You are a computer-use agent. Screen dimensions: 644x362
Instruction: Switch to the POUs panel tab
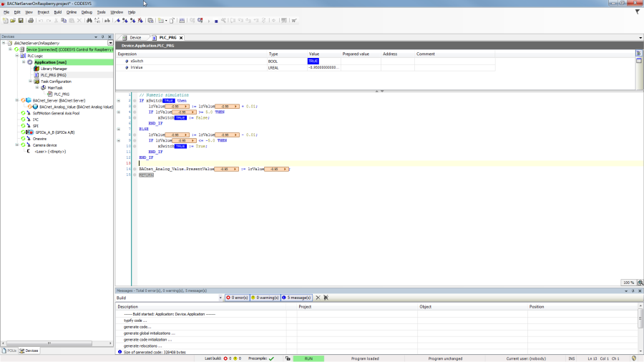click(10, 351)
